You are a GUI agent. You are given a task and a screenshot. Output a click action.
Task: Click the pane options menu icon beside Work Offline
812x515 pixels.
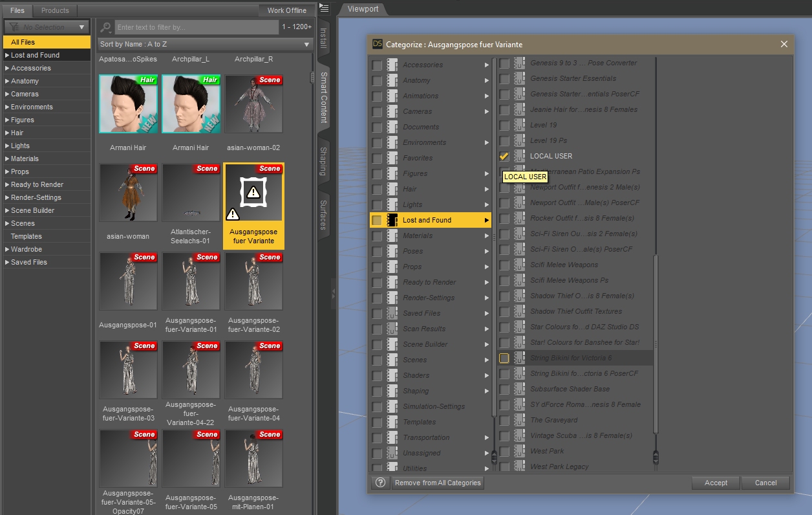[x=325, y=8]
